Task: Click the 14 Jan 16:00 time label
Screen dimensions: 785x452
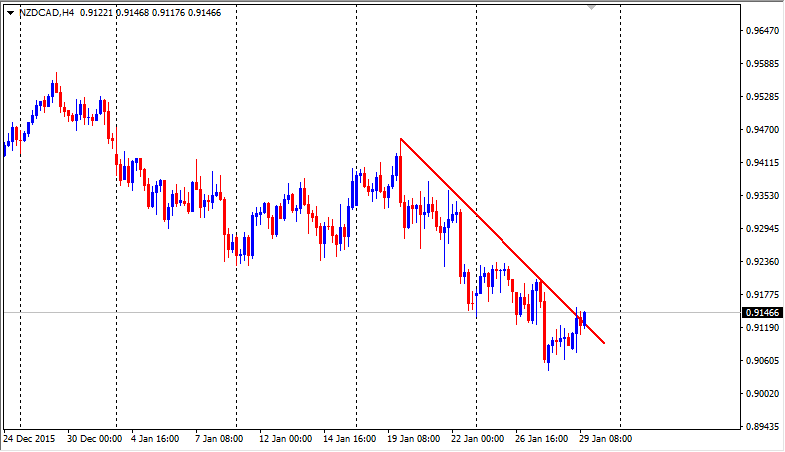Action: pos(349,438)
